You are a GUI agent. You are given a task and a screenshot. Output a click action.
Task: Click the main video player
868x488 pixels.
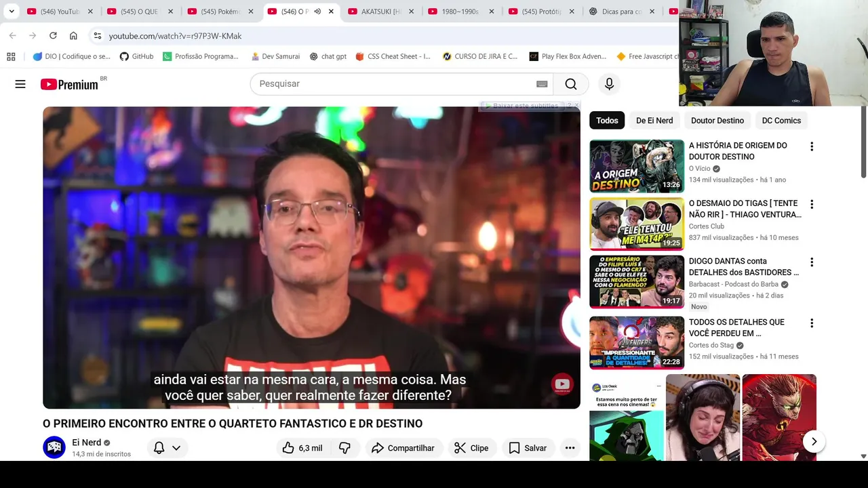click(x=311, y=258)
